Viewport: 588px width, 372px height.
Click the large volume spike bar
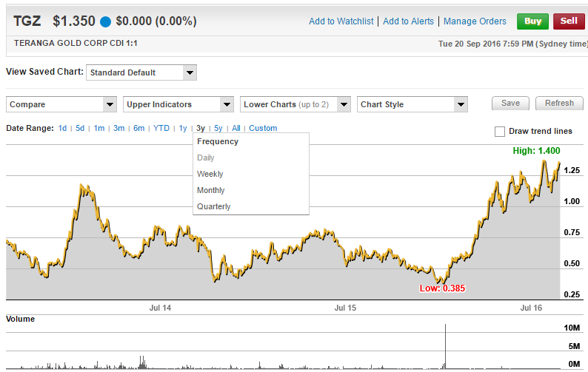[x=445, y=346]
